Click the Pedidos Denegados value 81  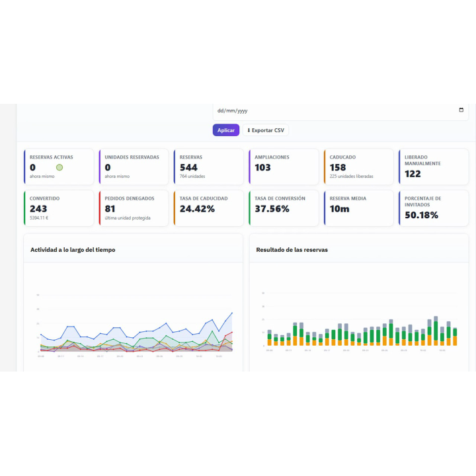coord(110,209)
